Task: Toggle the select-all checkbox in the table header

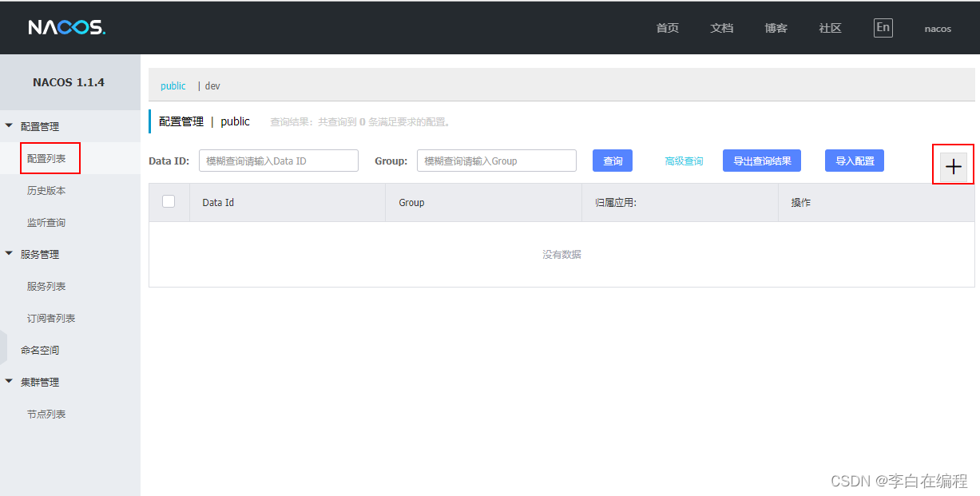Action: [x=169, y=201]
